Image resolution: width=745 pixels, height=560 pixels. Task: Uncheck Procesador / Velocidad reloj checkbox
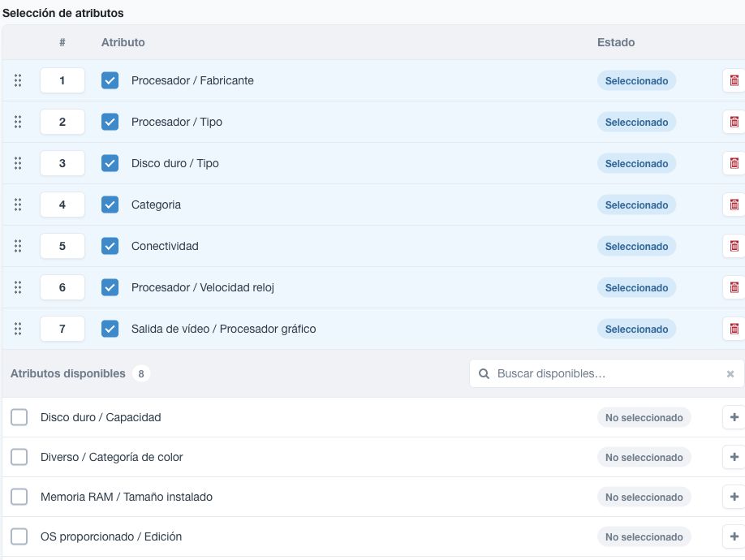(x=110, y=286)
